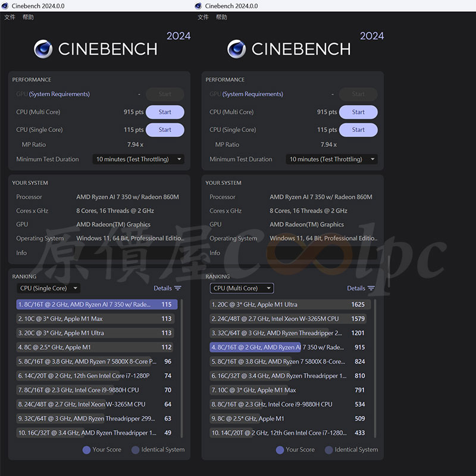Click the Your Score legend dot in left window

(86, 450)
